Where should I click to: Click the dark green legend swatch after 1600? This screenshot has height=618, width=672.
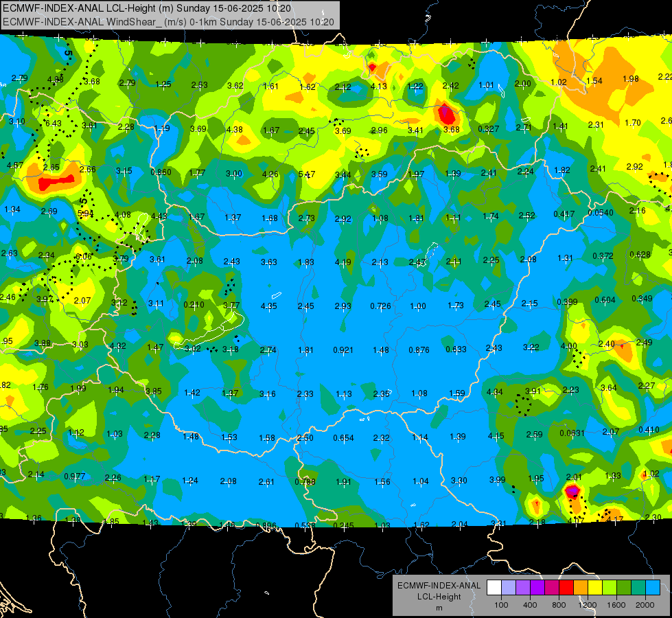click(624, 587)
